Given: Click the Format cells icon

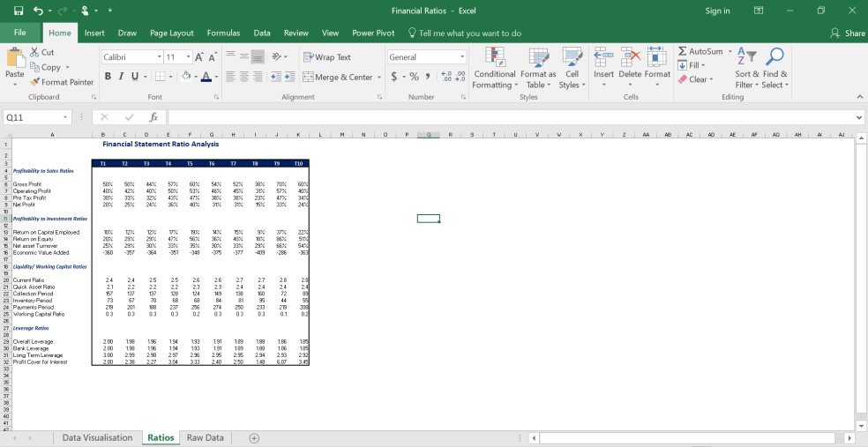Looking at the screenshot, I should click(x=657, y=57).
